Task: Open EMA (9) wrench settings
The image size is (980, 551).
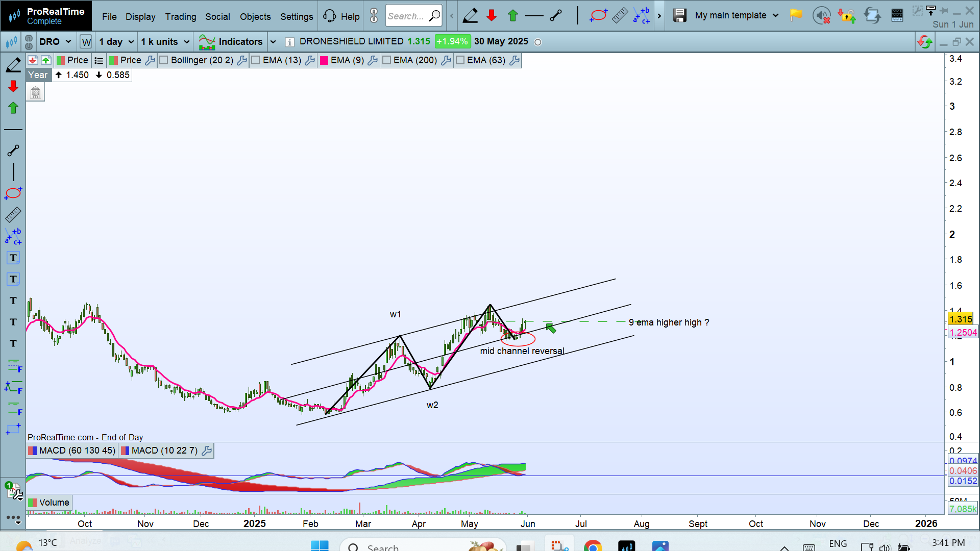Action: tap(373, 60)
